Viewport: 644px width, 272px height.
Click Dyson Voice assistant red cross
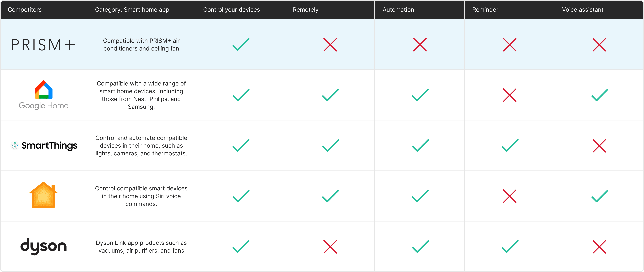[600, 247]
